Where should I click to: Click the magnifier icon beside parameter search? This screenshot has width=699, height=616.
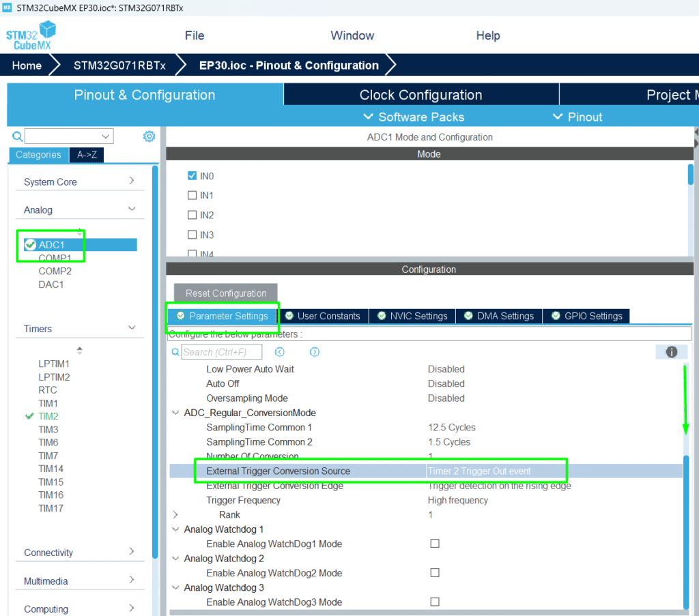click(x=175, y=353)
